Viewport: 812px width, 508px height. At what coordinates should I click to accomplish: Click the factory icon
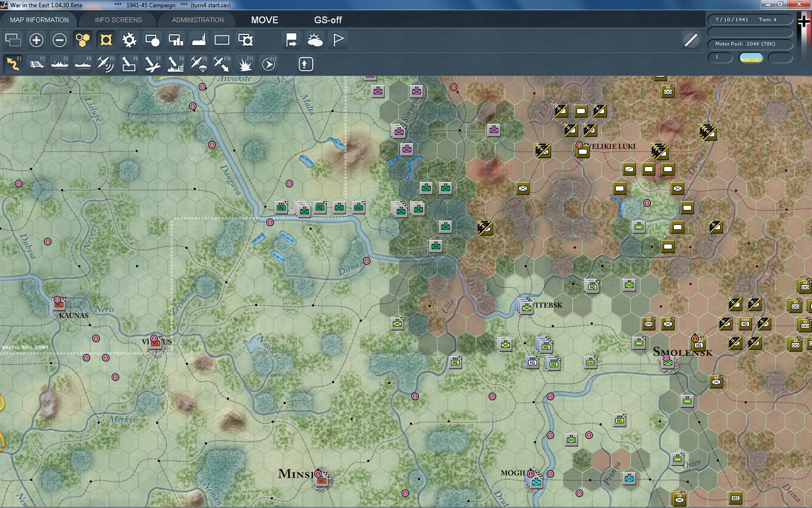pos(199,40)
